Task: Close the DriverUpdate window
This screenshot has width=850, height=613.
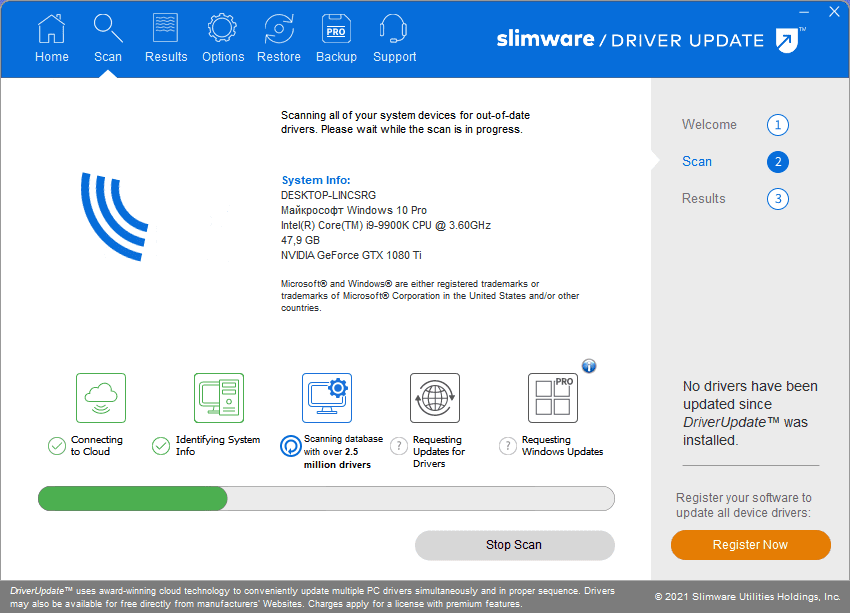Action: [834, 11]
